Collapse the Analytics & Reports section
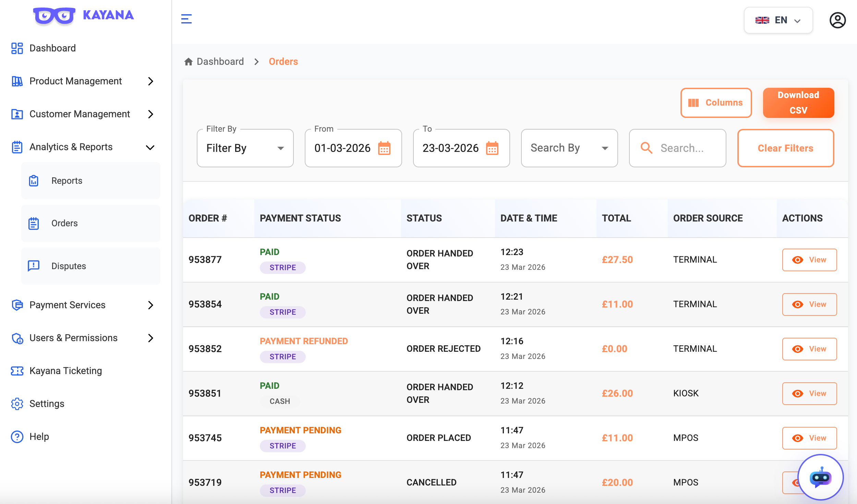 83,147
